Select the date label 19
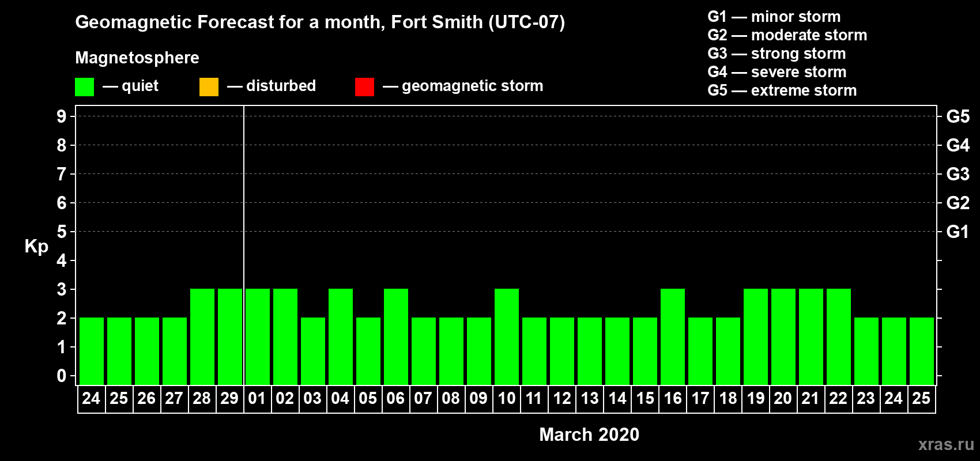980x461 pixels. point(755,399)
